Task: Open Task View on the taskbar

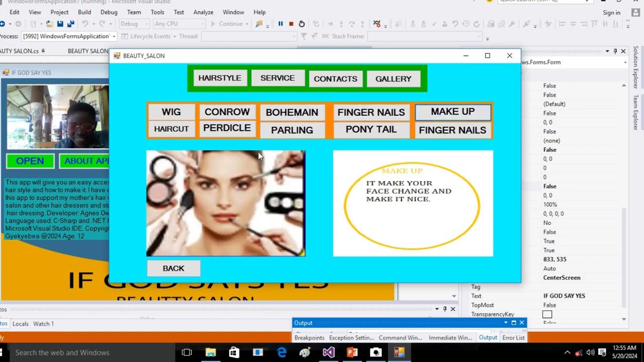Action: (x=187, y=352)
